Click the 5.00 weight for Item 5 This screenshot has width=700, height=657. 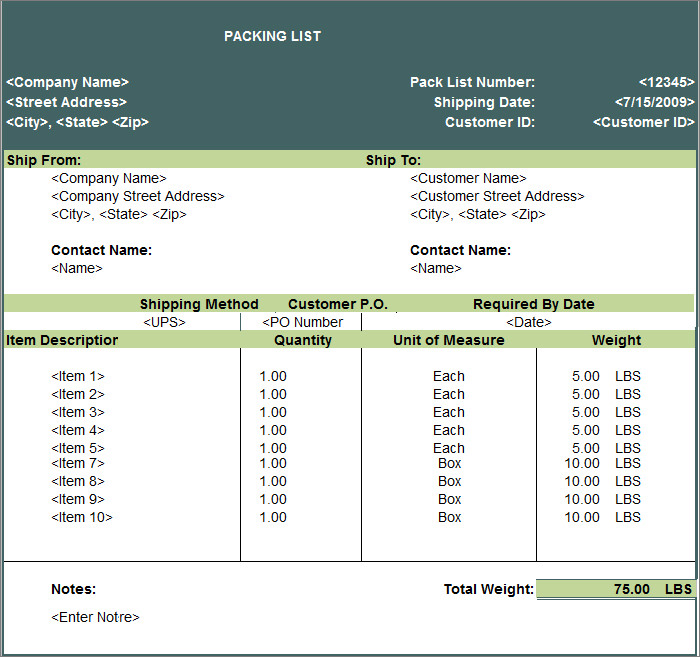[586, 448]
